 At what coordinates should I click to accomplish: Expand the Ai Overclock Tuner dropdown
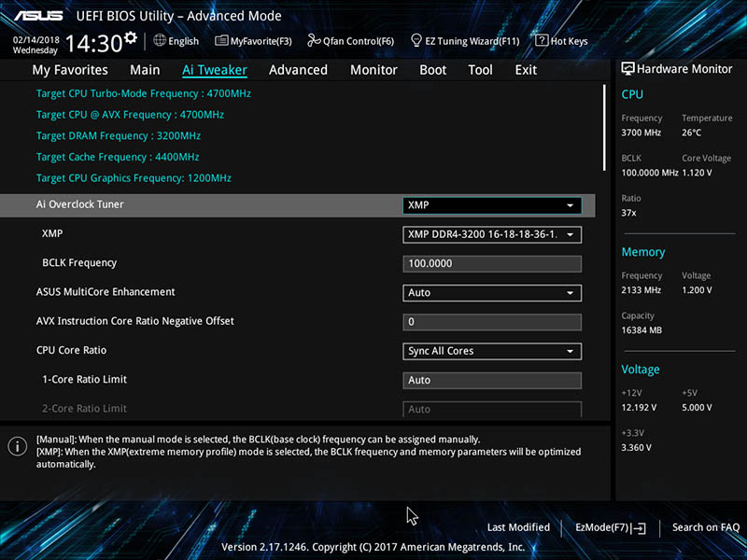[x=492, y=205]
